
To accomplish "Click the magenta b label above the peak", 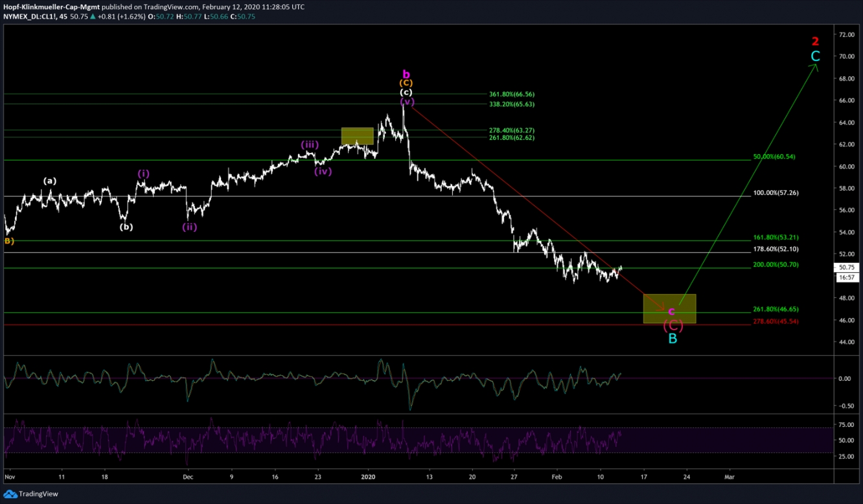I will coord(406,73).
